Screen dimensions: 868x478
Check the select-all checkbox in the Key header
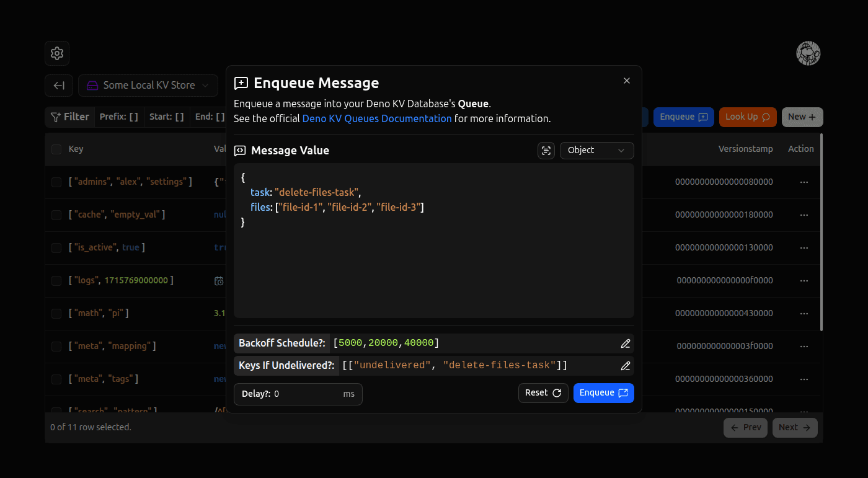tap(56, 149)
